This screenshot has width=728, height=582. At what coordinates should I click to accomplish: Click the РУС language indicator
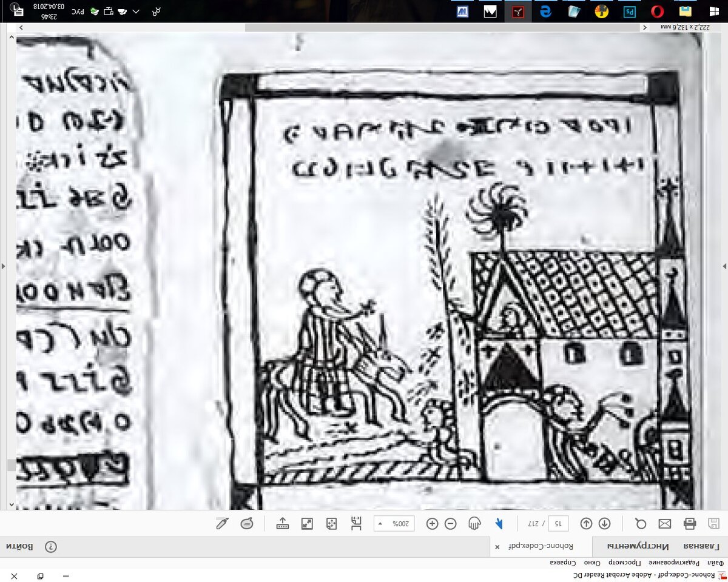(x=77, y=12)
